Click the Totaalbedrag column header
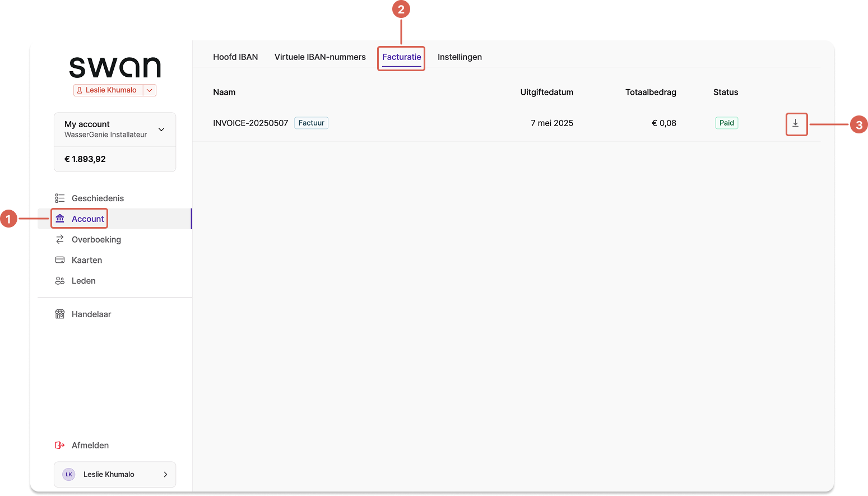The image size is (868, 496). click(x=651, y=92)
